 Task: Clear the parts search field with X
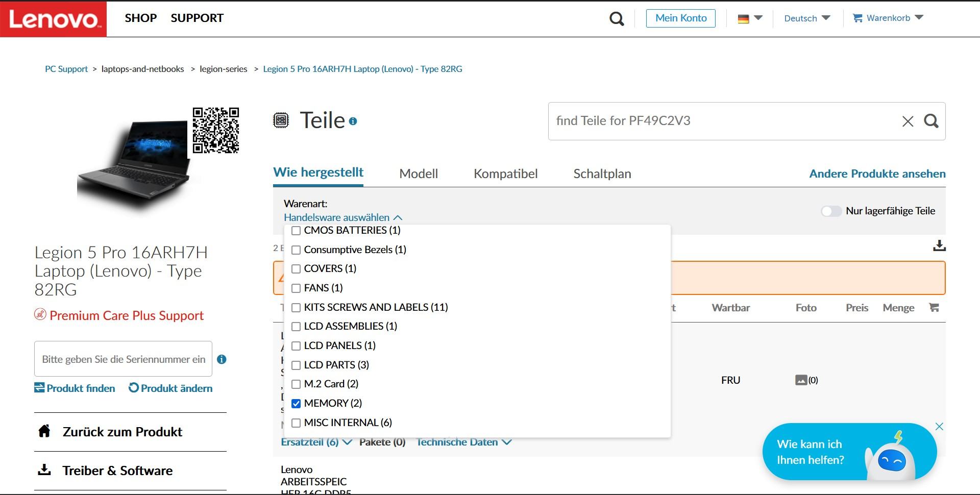908,121
